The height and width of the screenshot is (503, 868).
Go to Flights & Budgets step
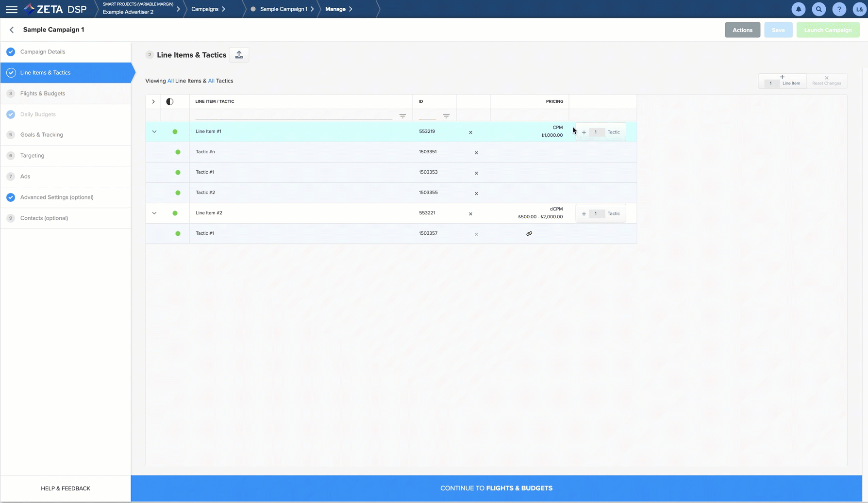[x=43, y=94]
